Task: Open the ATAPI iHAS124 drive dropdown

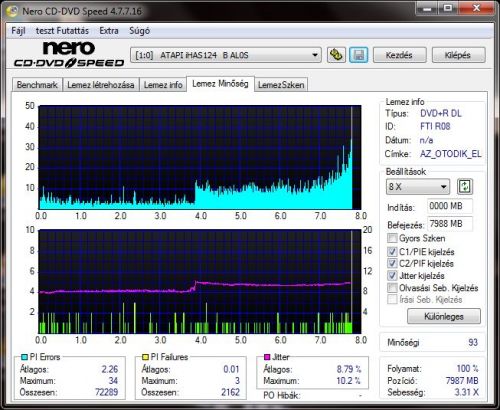Action: point(226,55)
